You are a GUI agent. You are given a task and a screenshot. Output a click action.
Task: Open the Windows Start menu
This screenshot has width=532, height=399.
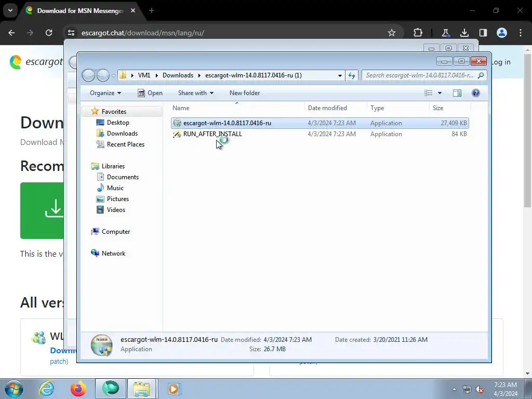[x=14, y=389]
